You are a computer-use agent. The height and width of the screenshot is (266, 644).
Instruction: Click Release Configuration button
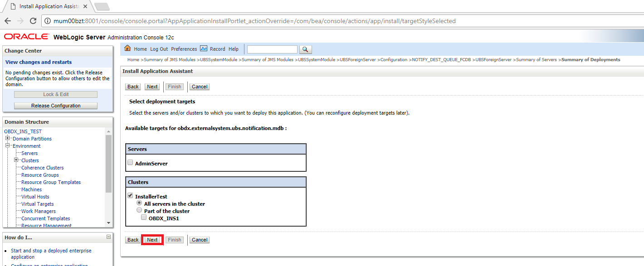[x=56, y=106]
